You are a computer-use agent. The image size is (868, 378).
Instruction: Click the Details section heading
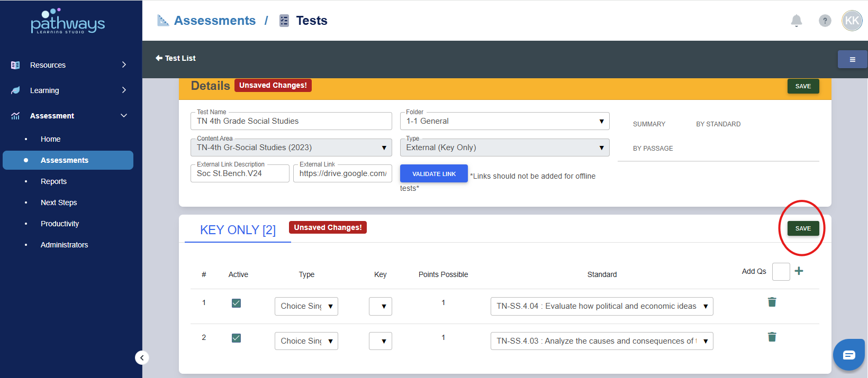pos(210,86)
